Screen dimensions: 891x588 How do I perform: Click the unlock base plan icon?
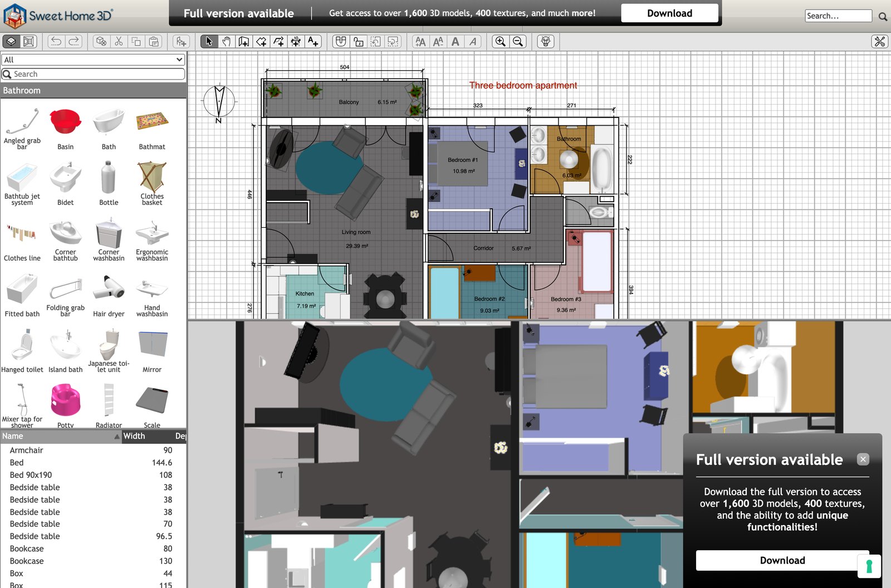(359, 41)
